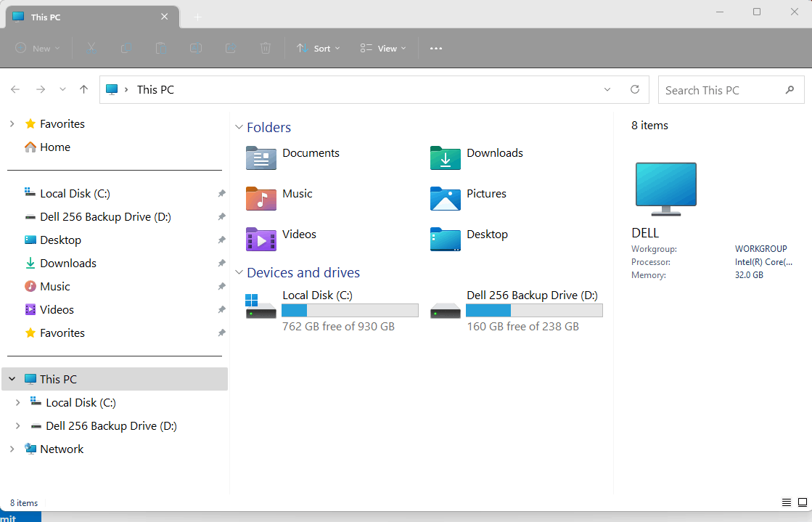Collapse This PC tree node

12,379
